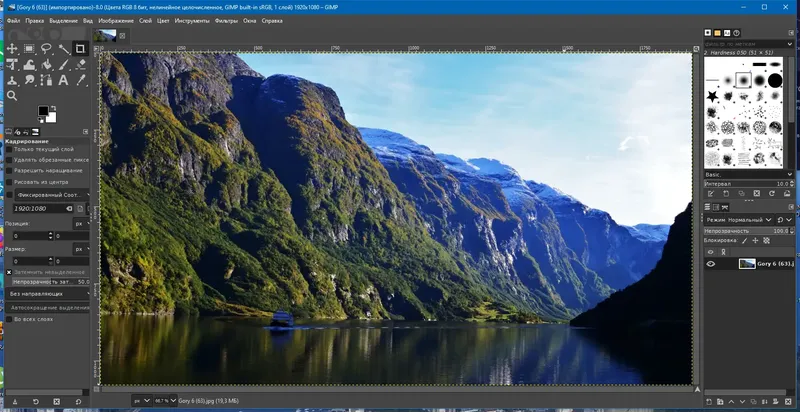Select the Free Select lasso tool
This screenshot has width=800, height=412.
(46, 49)
